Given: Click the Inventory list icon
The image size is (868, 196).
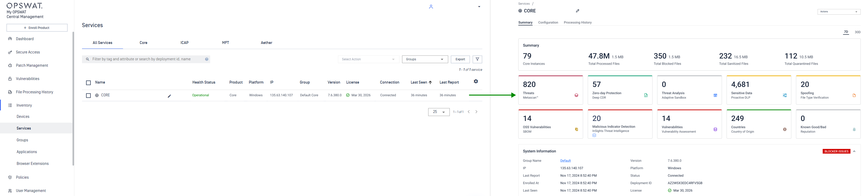Looking at the screenshot, I should point(10,106).
